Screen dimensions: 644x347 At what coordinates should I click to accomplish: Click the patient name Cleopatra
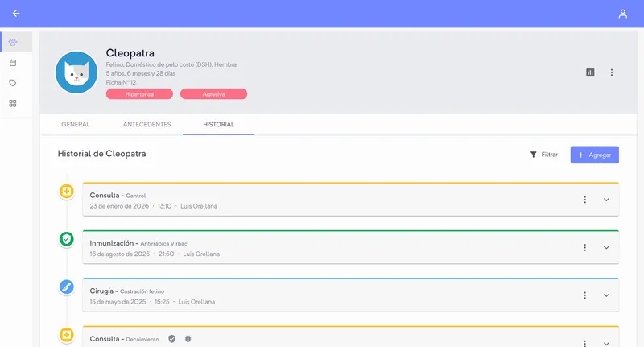(x=130, y=53)
